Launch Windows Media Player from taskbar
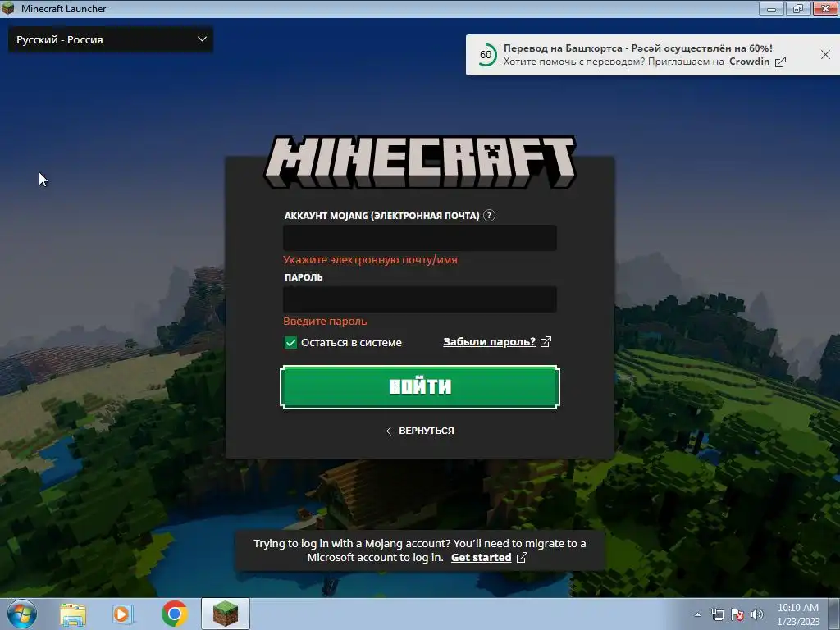 click(x=123, y=614)
